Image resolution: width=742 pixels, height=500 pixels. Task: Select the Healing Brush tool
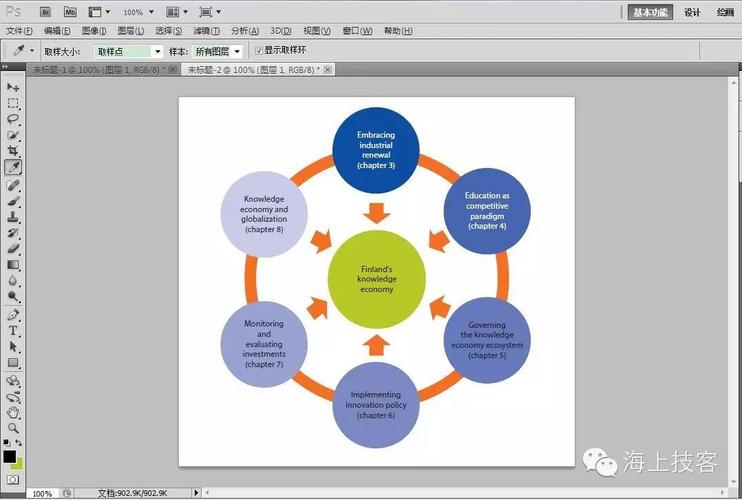click(x=13, y=185)
